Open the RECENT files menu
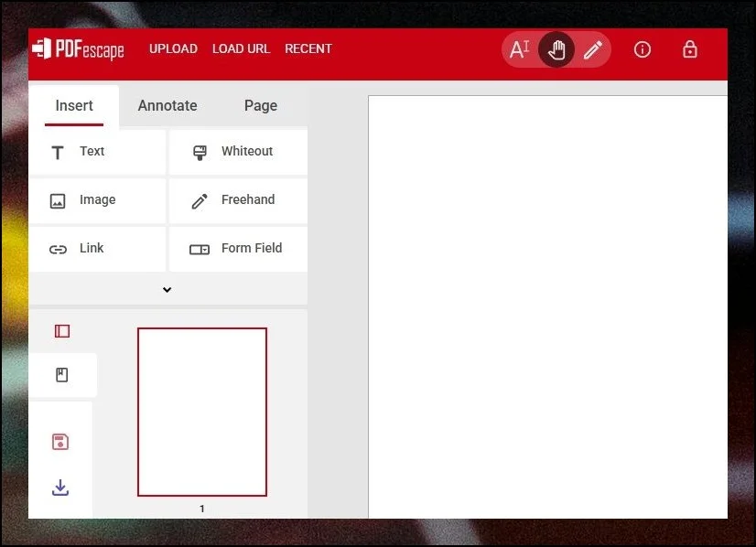Viewport: 756px width, 547px height. [308, 49]
